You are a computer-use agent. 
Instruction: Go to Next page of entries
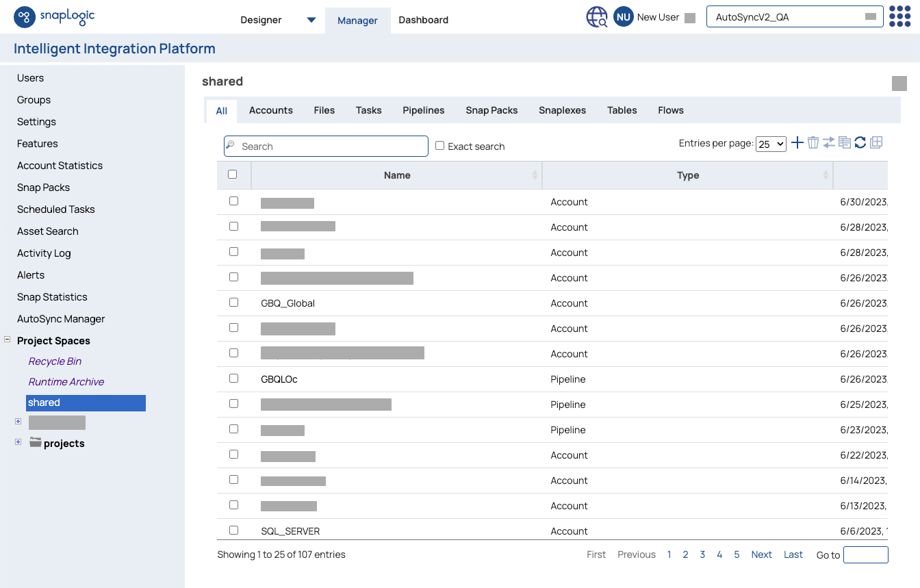pyautogui.click(x=761, y=554)
